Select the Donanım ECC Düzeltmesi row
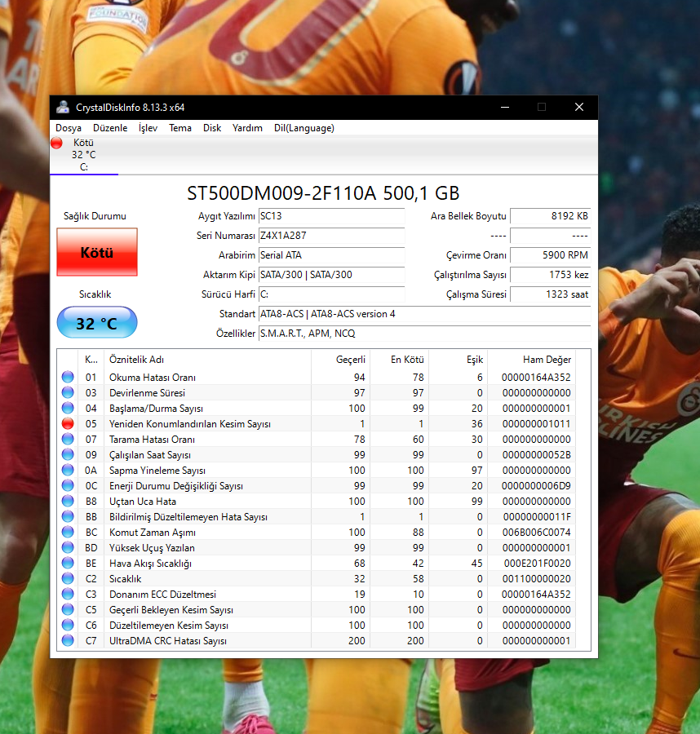The height and width of the screenshot is (734, 700). (x=317, y=594)
